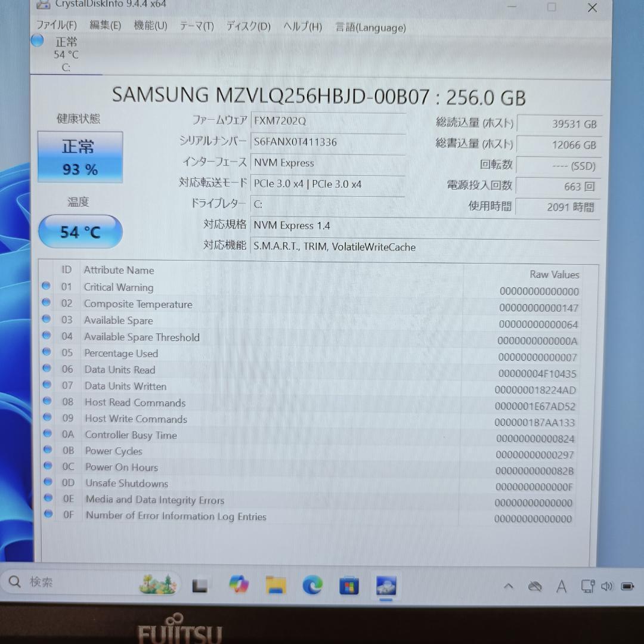This screenshot has height=644, width=644.
Task: Click the interface field NVM Express
Action: 328,163
